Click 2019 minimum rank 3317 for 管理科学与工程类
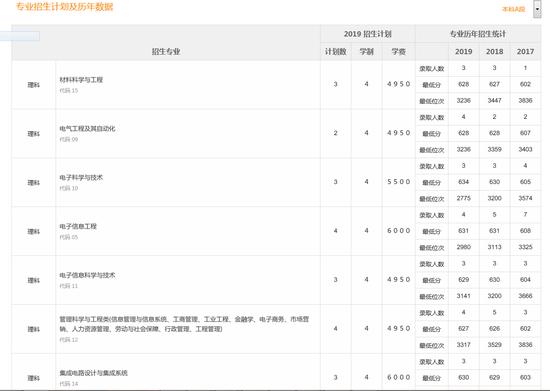The width and height of the screenshot is (550, 391). click(x=463, y=345)
